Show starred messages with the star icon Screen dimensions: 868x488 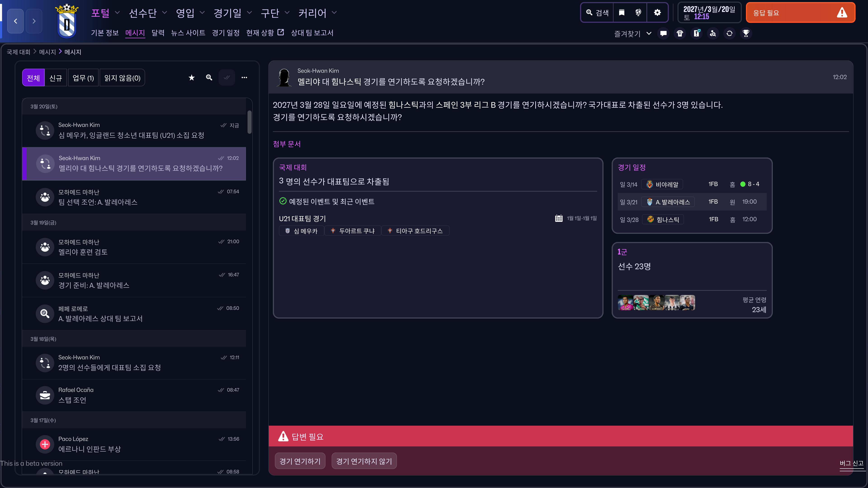[191, 78]
